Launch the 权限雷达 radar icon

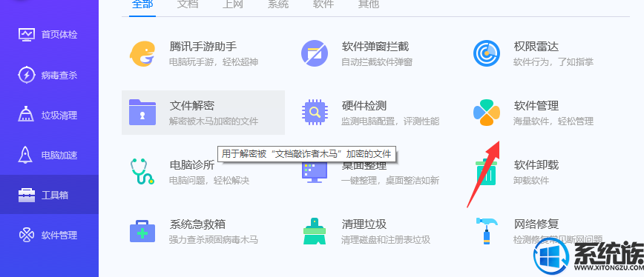[x=487, y=53]
